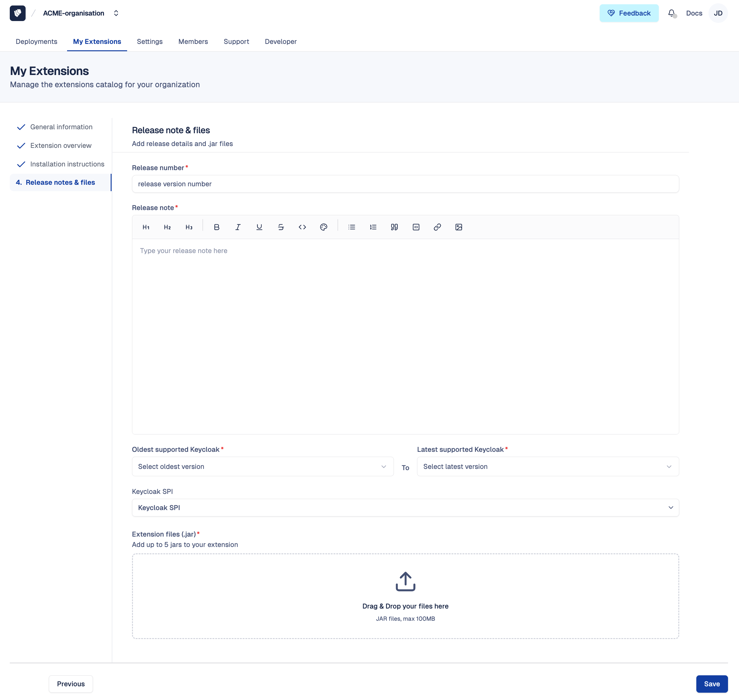Switch to the Deployments tab
Image resolution: width=739 pixels, height=700 pixels.
pos(36,41)
